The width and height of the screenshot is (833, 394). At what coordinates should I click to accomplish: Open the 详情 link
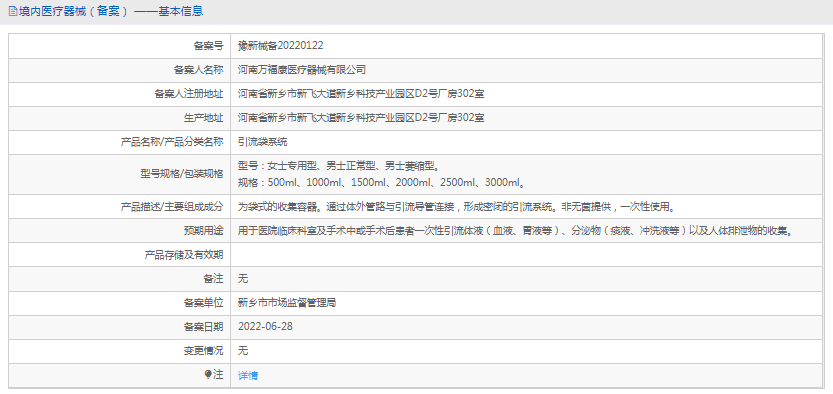[x=248, y=376]
